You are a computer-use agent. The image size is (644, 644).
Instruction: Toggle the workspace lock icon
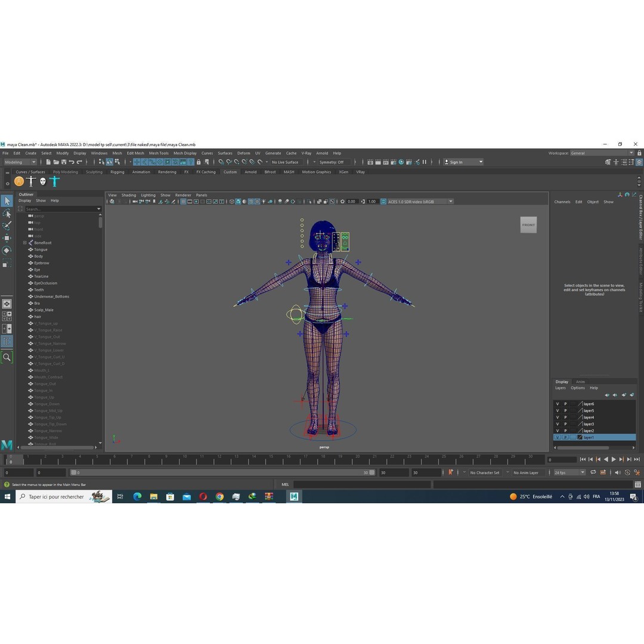point(639,153)
